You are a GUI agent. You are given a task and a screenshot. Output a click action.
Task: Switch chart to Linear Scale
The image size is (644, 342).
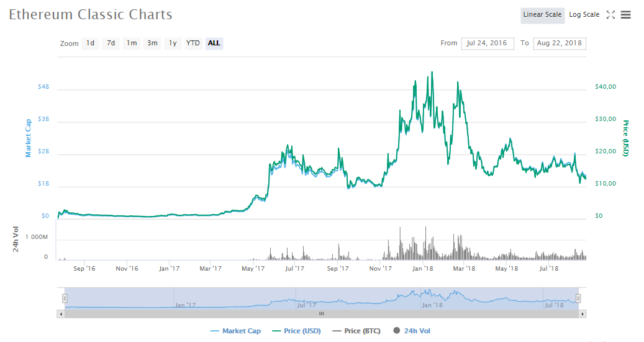coord(542,15)
